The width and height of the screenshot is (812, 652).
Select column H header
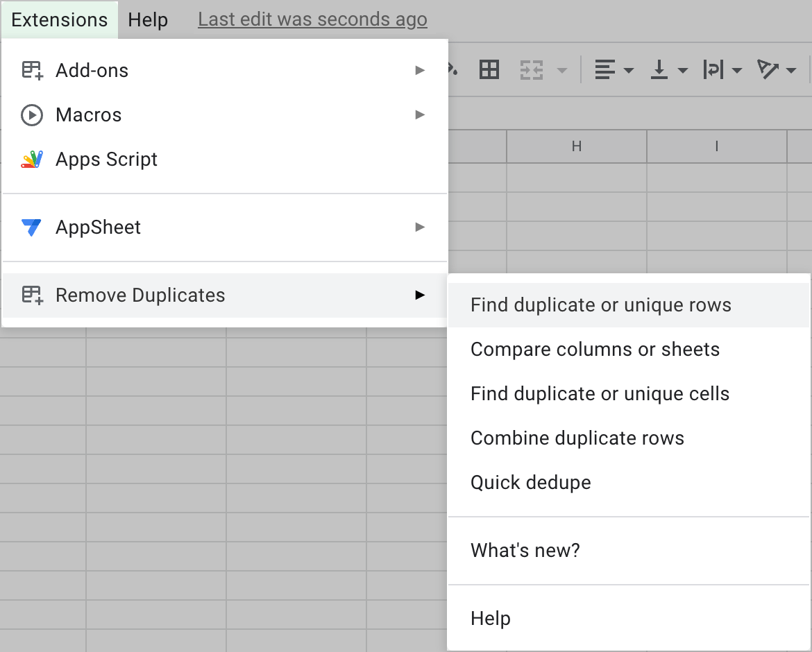[x=576, y=146]
